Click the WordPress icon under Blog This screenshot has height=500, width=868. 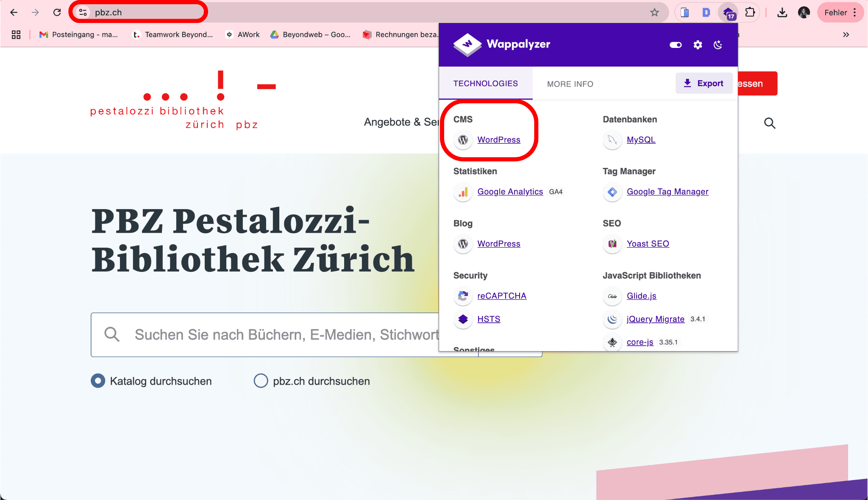click(463, 244)
